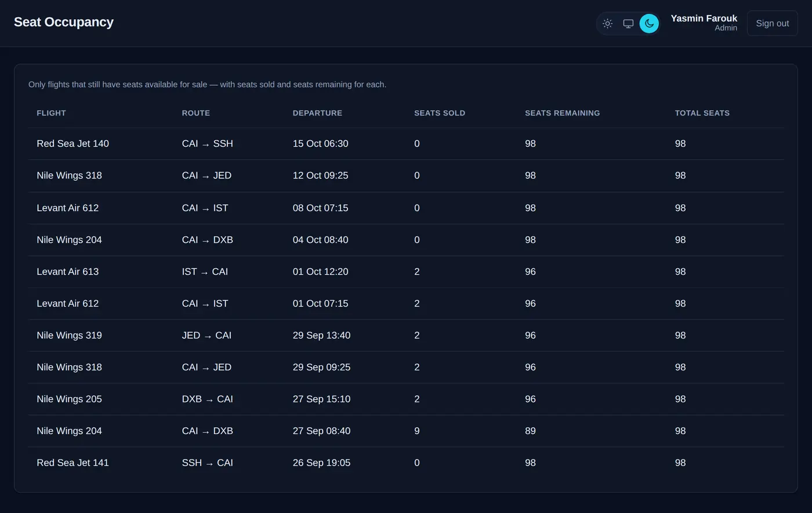This screenshot has width=812, height=513.
Task: Click the "DEPARTURE" column header
Action: [x=317, y=113]
